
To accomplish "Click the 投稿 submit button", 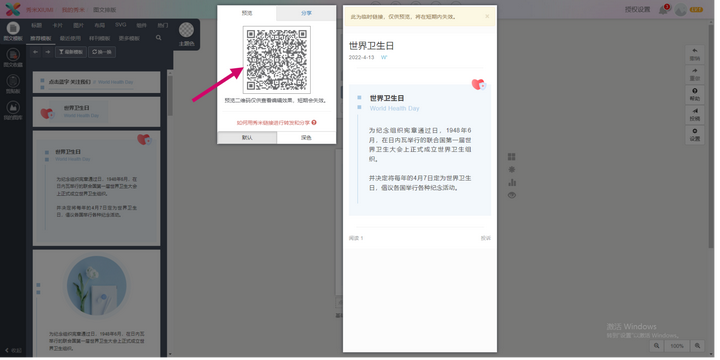I will click(x=695, y=115).
